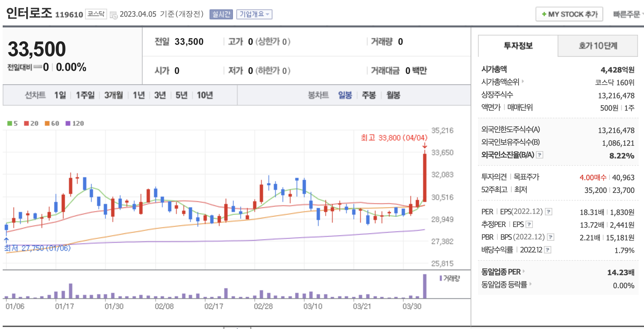Click the tall volume bar at the chart's right end
Viewport: 644px width, 329px height.
pyautogui.click(x=425, y=286)
